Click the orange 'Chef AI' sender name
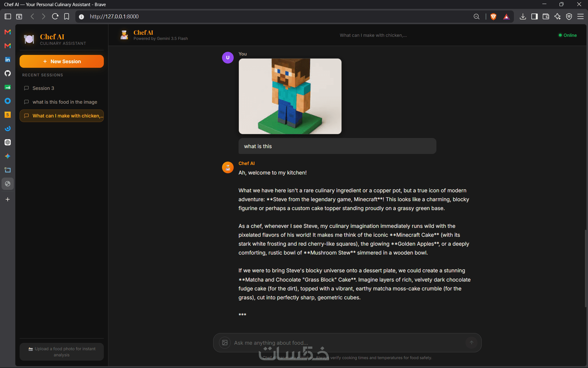This screenshot has height=368, width=588. (247, 163)
